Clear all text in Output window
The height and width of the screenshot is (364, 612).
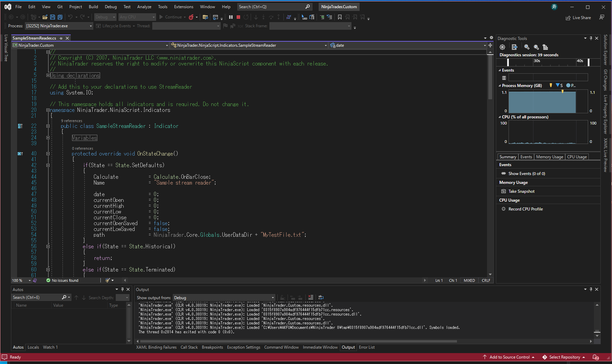pyautogui.click(x=310, y=297)
